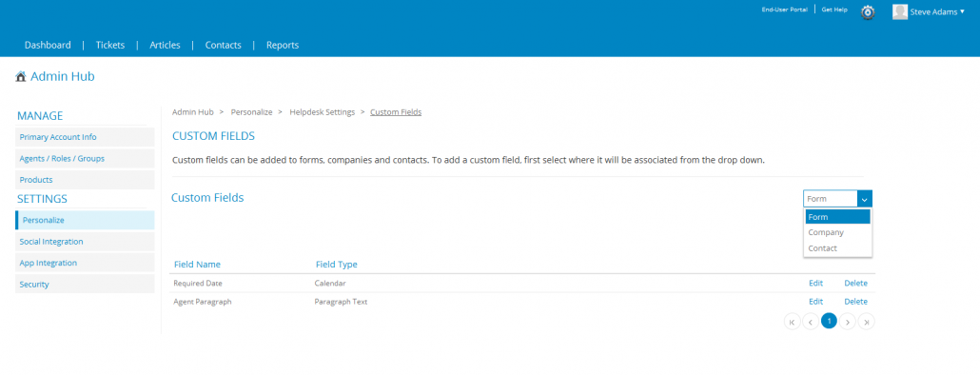The image size is (980, 375).
Task: Open the Steve Adams user menu
Action: click(937, 11)
